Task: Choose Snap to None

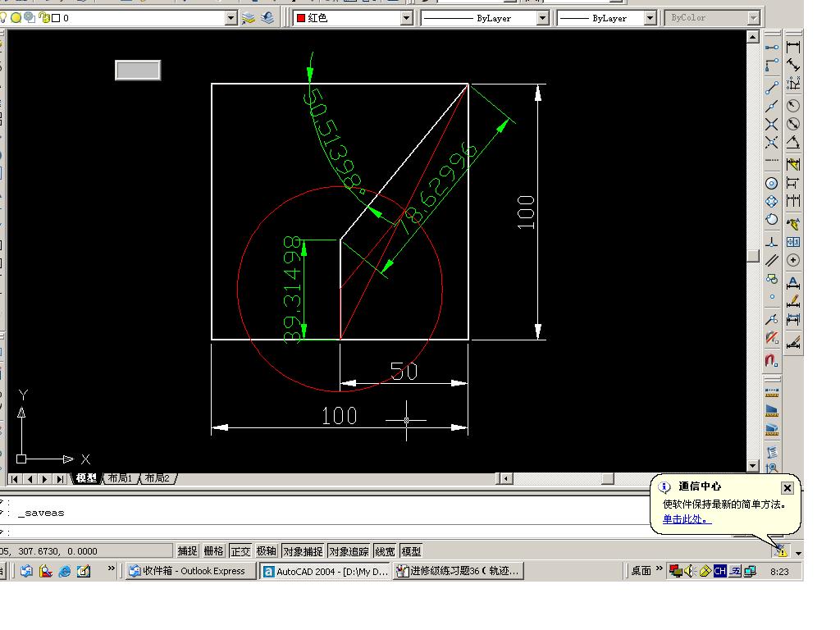Action: tap(771, 337)
